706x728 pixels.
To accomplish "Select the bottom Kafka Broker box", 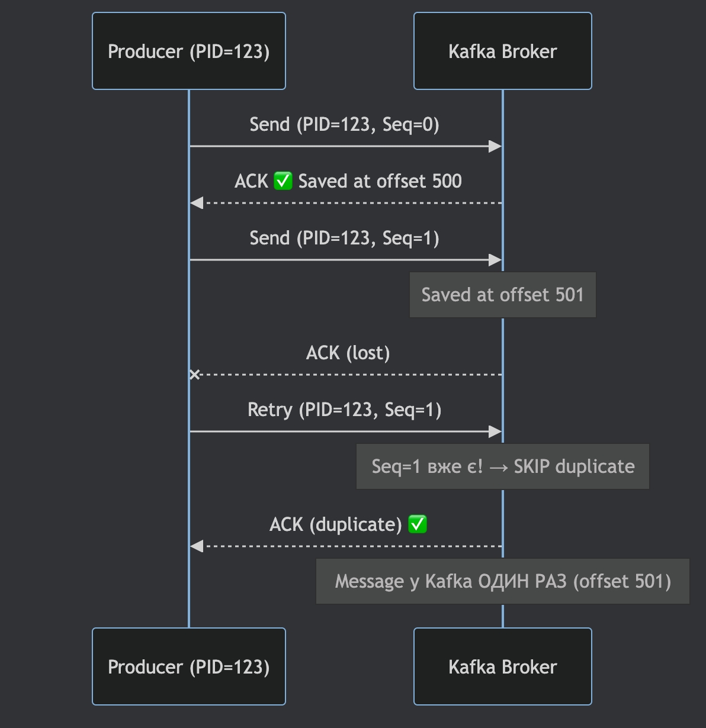I will point(502,667).
